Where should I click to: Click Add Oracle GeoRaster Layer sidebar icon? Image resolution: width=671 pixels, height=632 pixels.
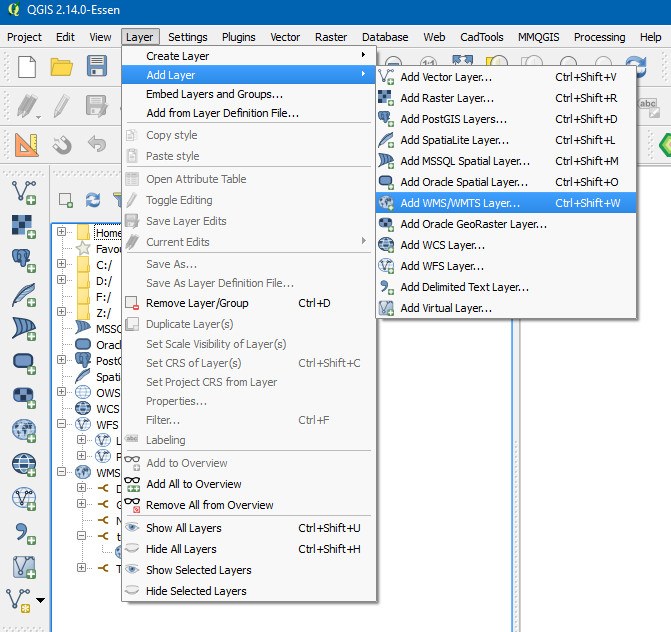[x=24, y=397]
